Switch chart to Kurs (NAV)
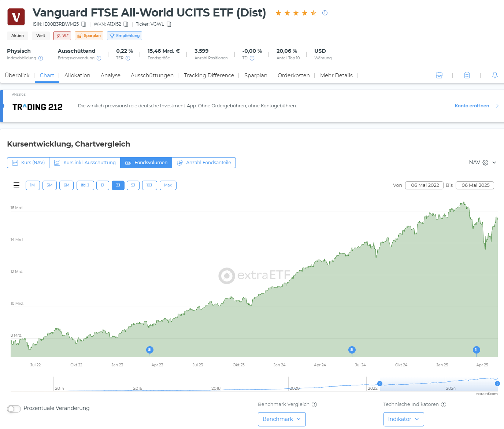Screen dimensions: 504x429 28,163
